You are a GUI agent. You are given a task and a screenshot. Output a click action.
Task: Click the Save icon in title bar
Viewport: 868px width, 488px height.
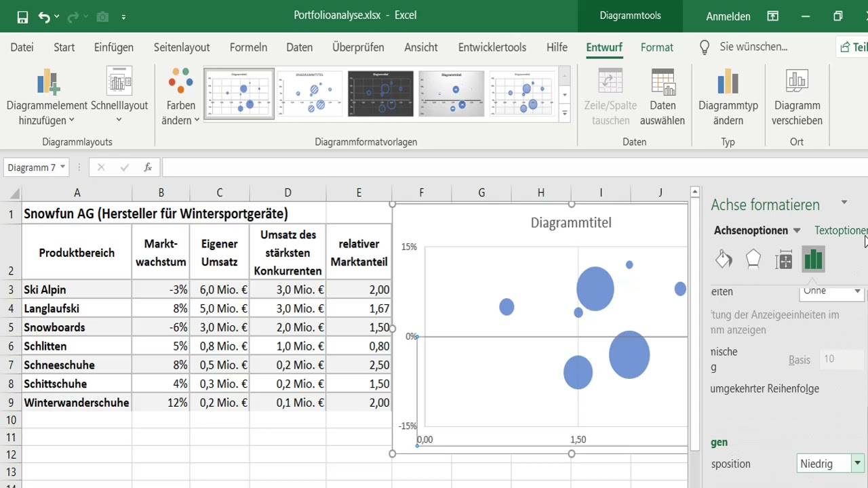click(x=22, y=16)
